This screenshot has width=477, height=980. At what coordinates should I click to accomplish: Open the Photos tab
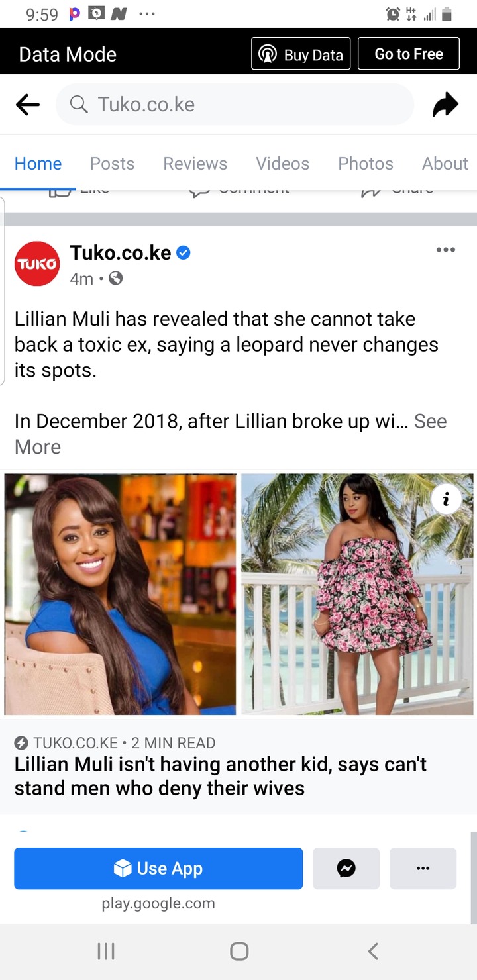coord(366,164)
